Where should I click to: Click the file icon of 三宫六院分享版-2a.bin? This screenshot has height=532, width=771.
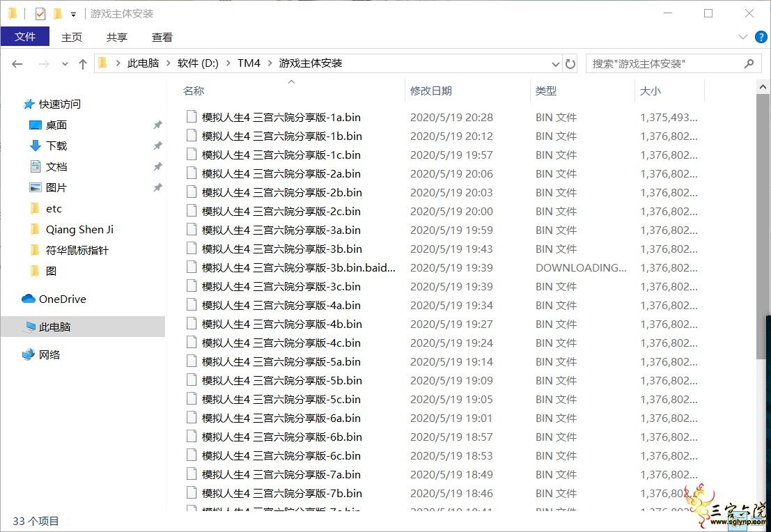point(192,173)
